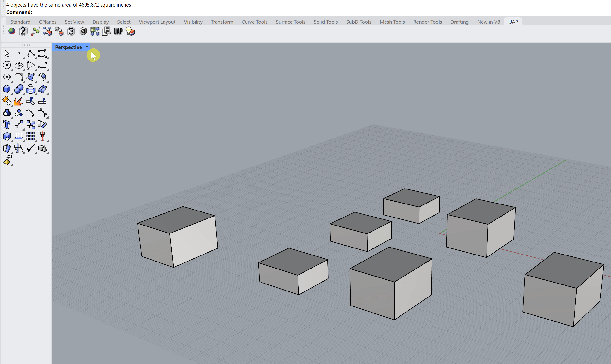This screenshot has height=364, width=611.
Task: Click the twisted-shape deformation tools icon
Action: coord(7,148)
